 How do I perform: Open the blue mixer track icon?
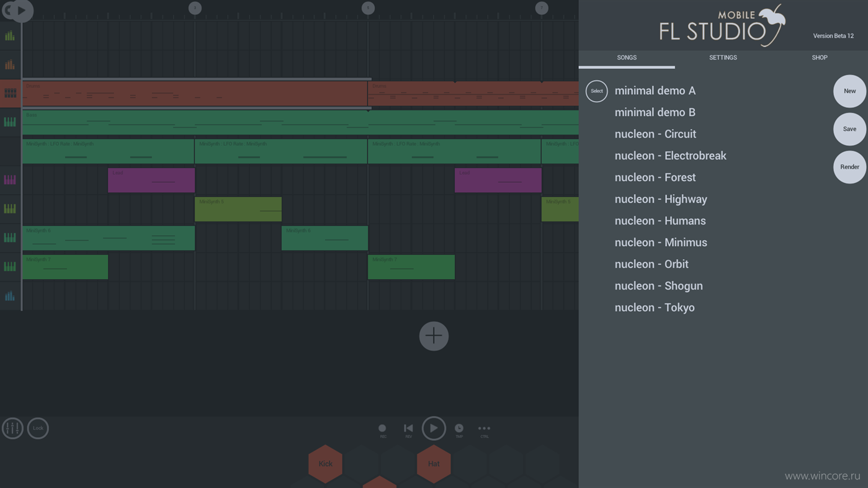(x=10, y=296)
